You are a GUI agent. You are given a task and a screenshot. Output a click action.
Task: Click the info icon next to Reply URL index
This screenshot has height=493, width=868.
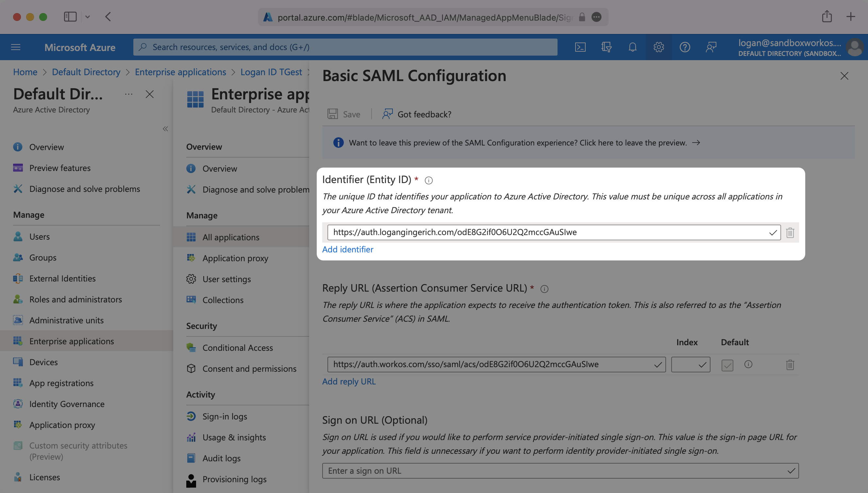click(x=748, y=364)
